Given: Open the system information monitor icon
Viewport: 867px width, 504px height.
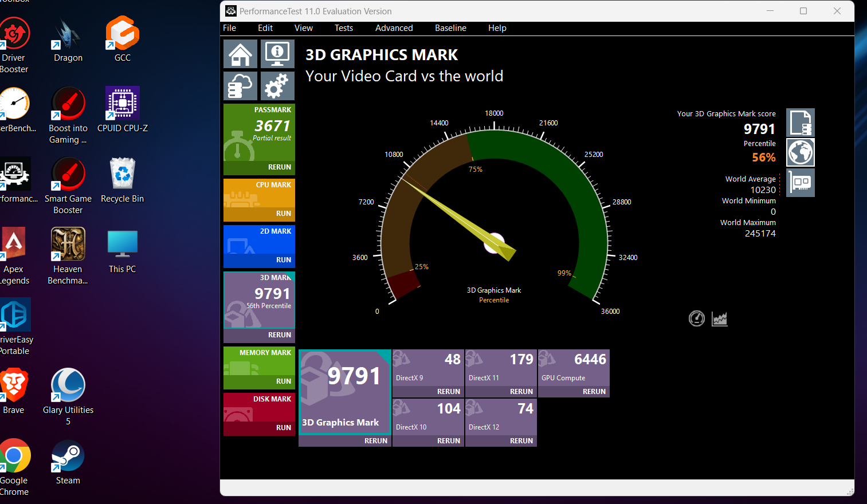Looking at the screenshot, I should point(277,54).
